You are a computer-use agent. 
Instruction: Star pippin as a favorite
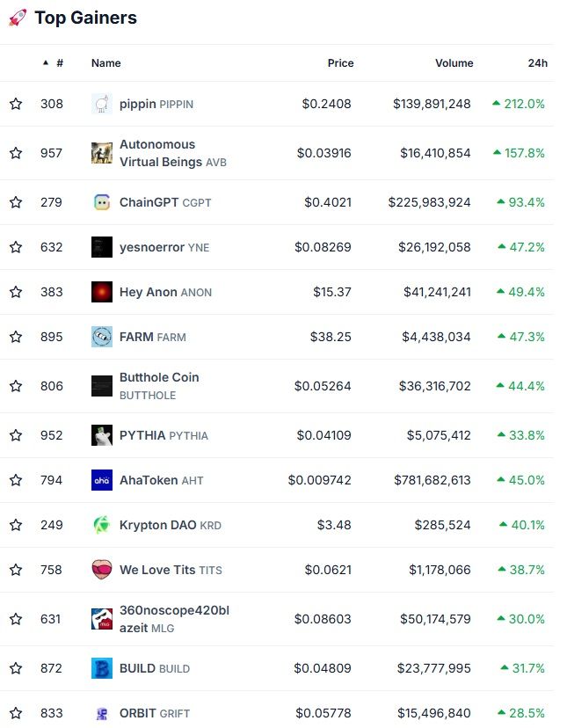pyautogui.click(x=16, y=104)
